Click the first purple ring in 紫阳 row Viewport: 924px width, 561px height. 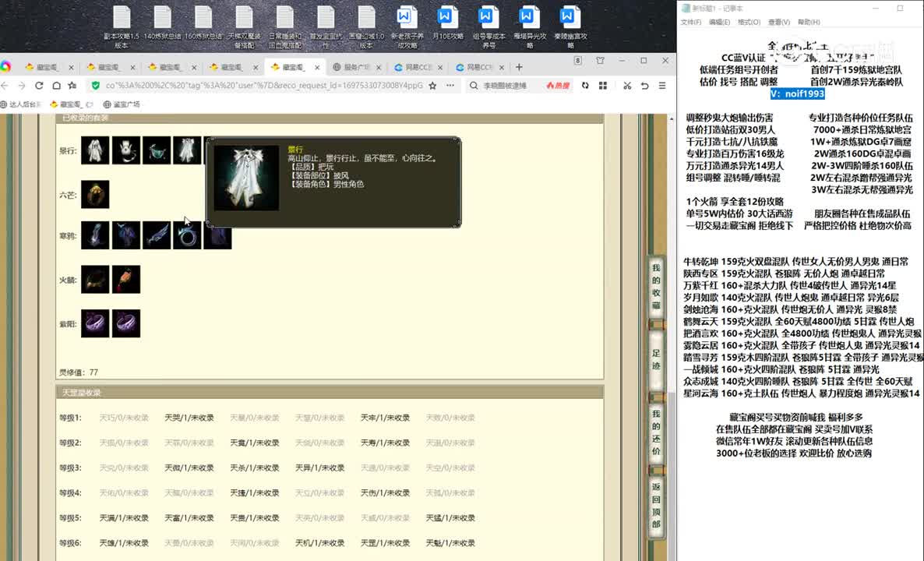pos(95,323)
